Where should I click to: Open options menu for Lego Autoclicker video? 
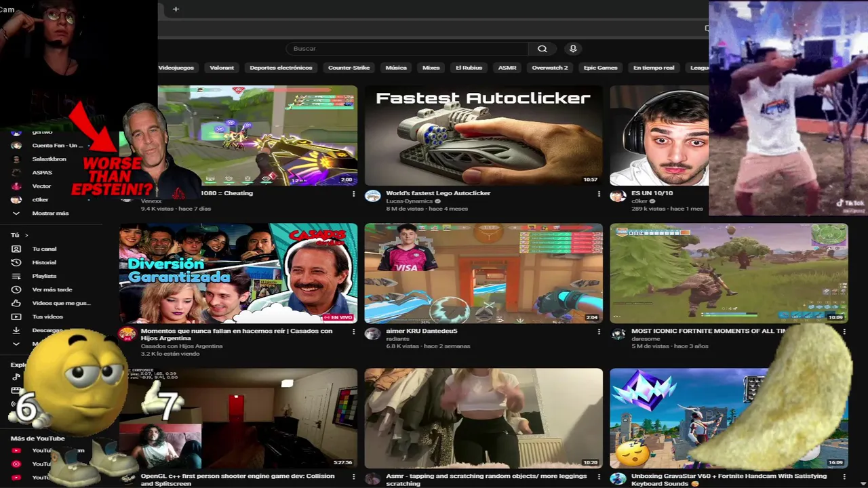(x=599, y=194)
